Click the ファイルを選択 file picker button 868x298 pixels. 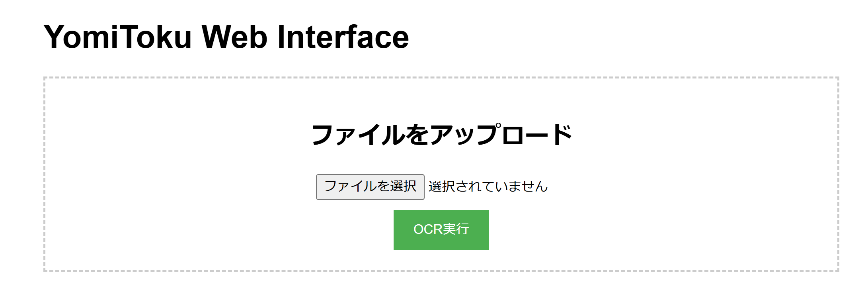pos(370,185)
